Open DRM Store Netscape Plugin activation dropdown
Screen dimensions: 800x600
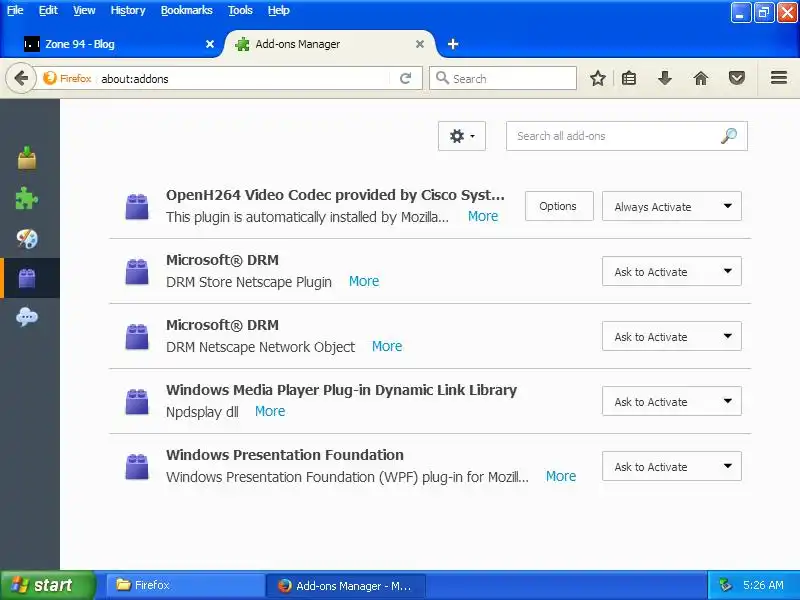(x=671, y=271)
